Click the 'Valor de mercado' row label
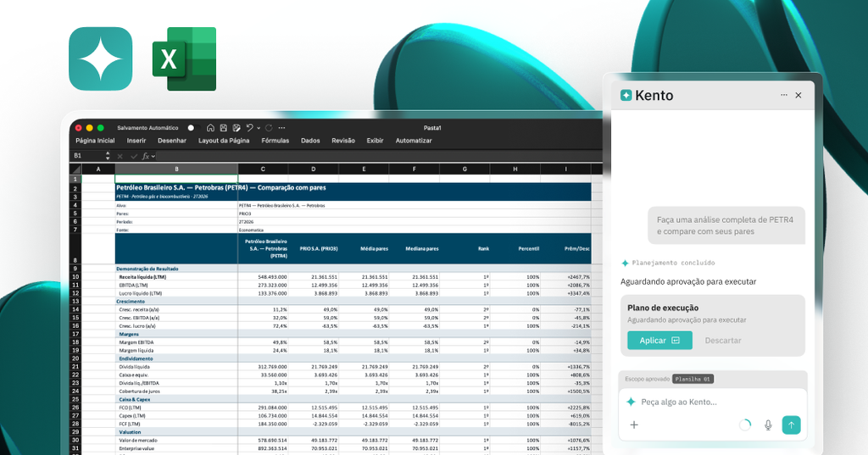Screen dimensions: 868x455 138,440
